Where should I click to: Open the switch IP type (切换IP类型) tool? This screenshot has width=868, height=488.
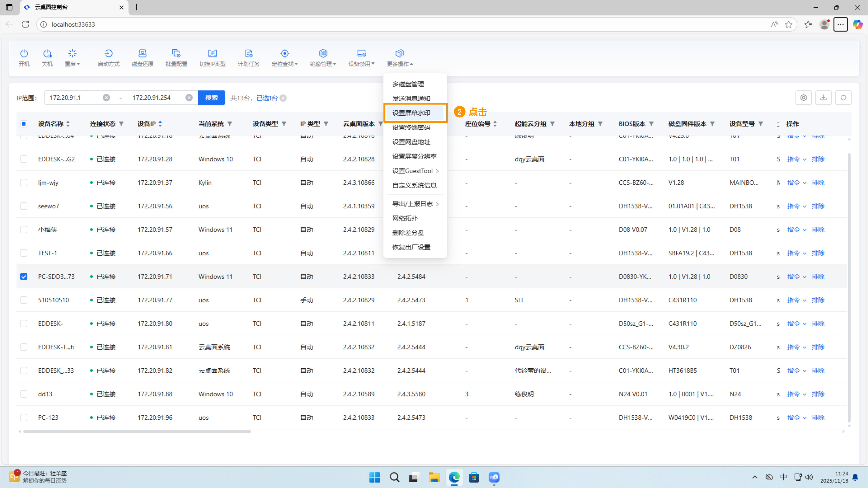pyautogui.click(x=212, y=54)
